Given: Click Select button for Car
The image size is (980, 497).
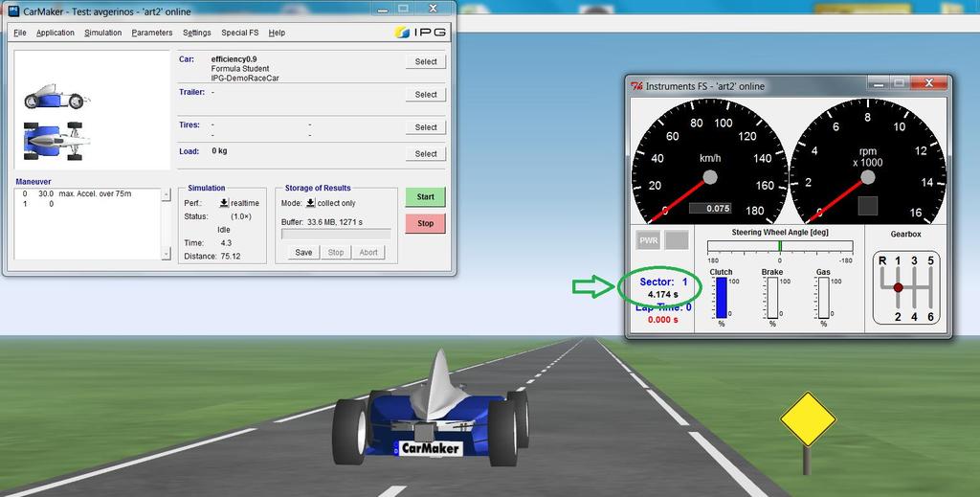Looking at the screenshot, I should pos(426,61).
